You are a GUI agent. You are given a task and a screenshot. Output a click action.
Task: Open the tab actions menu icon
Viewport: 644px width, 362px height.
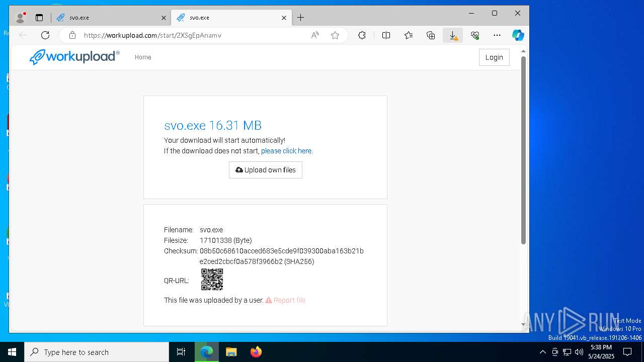[x=39, y=18]
